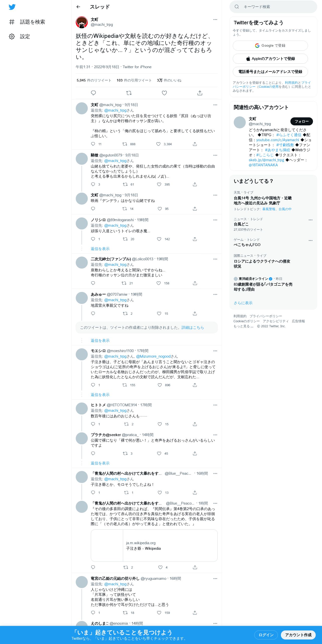This screenshot has width=322, height=644.
Task: Show replies under ノリシロ's tweet
Action: coord(100,249)
